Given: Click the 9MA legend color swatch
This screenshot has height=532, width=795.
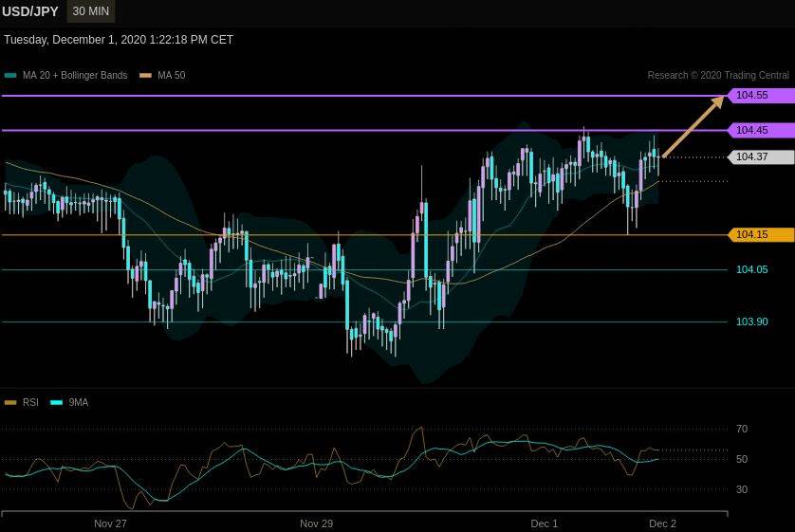Looking at the screenshot, I should click(56, 403).
